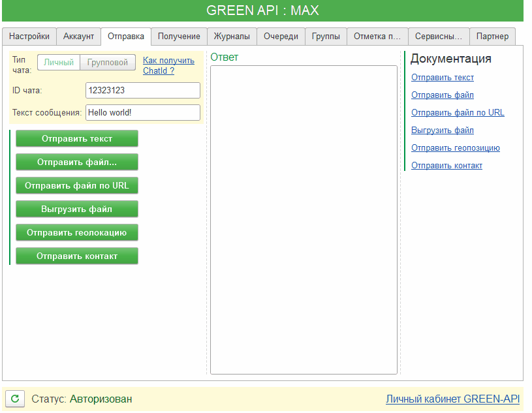Screen dimensions: 532x413
Task: Click the Отправить файл... button
Action: pyautogui.click(x=77, y=162)
